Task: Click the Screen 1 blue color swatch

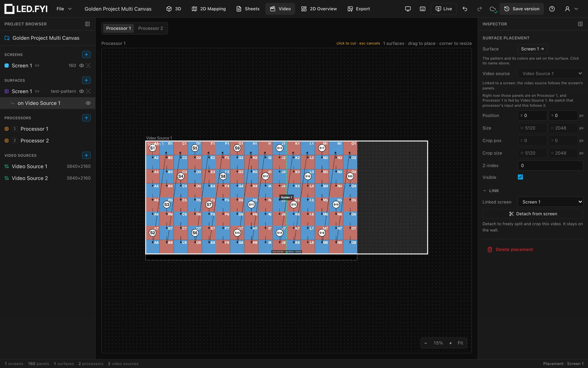Action: (7, 66)
